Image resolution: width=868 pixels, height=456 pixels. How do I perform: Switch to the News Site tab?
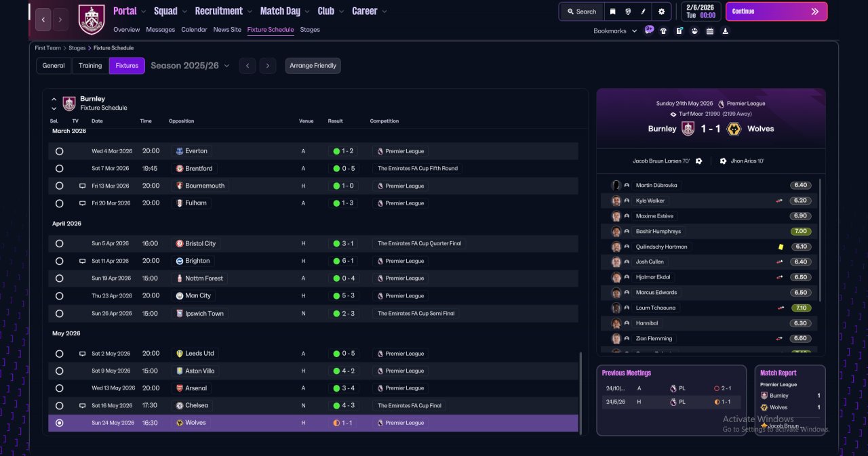(x=227, y=30)
